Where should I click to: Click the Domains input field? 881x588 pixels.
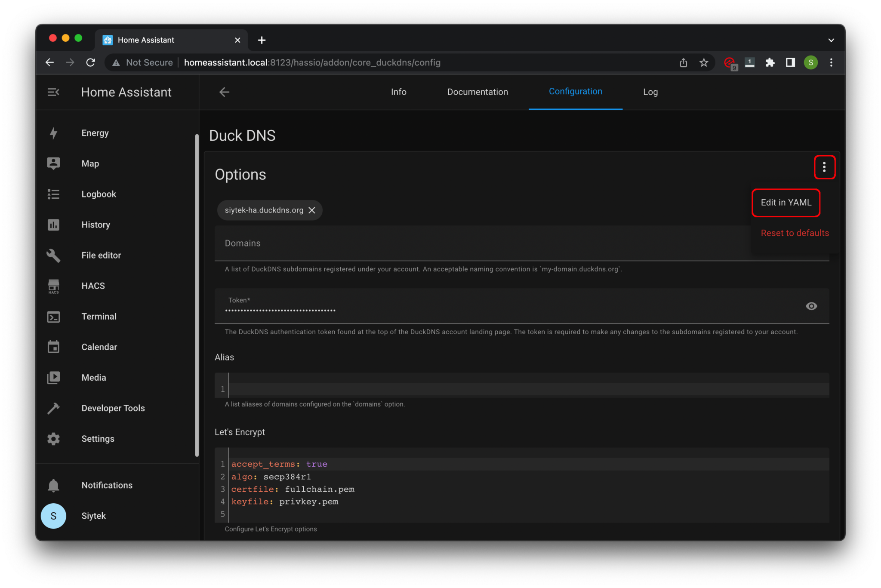click(x=473, y=243)
